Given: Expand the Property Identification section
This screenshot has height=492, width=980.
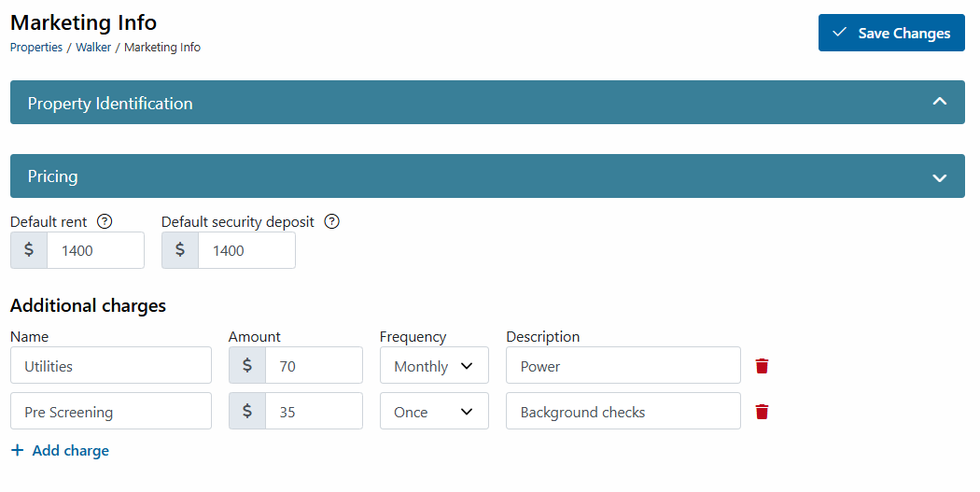Looking at the screenshot, I should [x=487, y=102].
